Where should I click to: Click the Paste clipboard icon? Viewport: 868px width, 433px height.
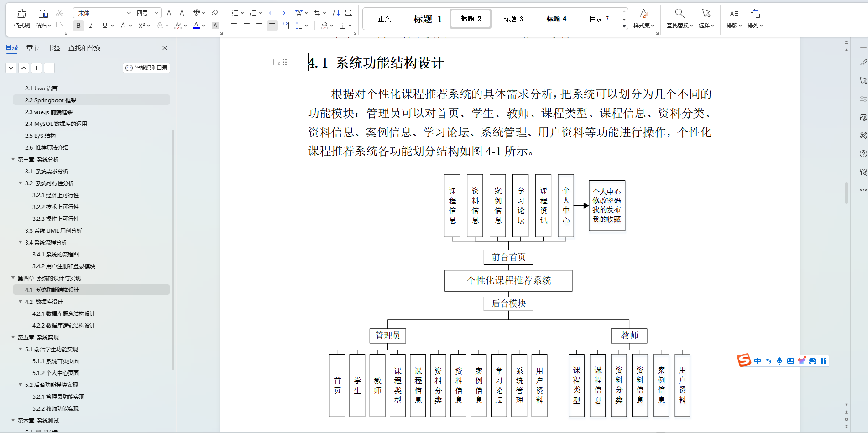coord(43,13)
